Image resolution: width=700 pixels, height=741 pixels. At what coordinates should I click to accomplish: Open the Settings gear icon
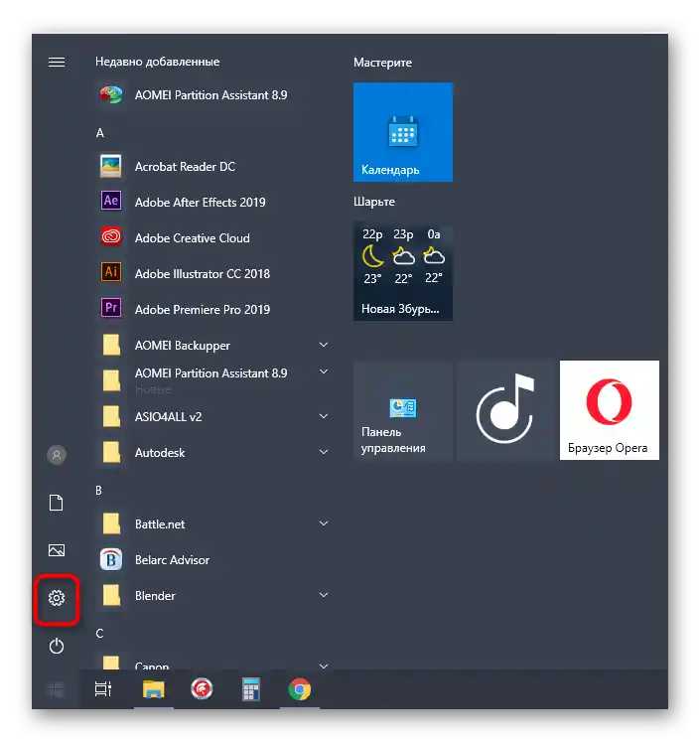[57, 598]
